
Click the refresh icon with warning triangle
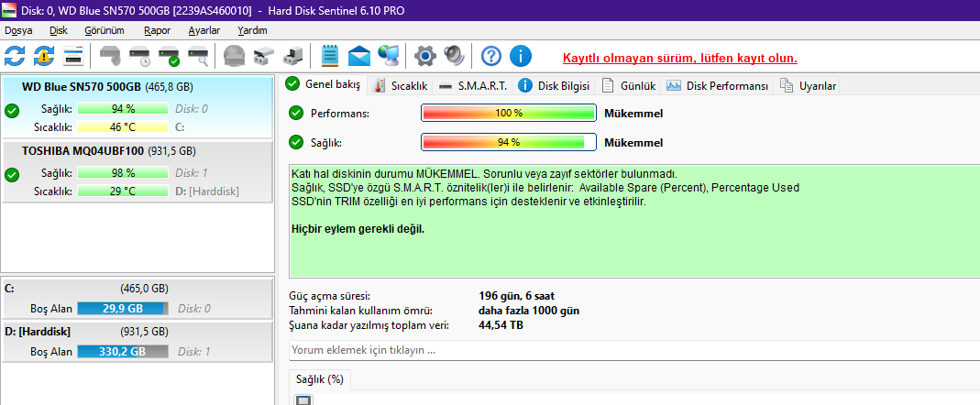[44, 56]
